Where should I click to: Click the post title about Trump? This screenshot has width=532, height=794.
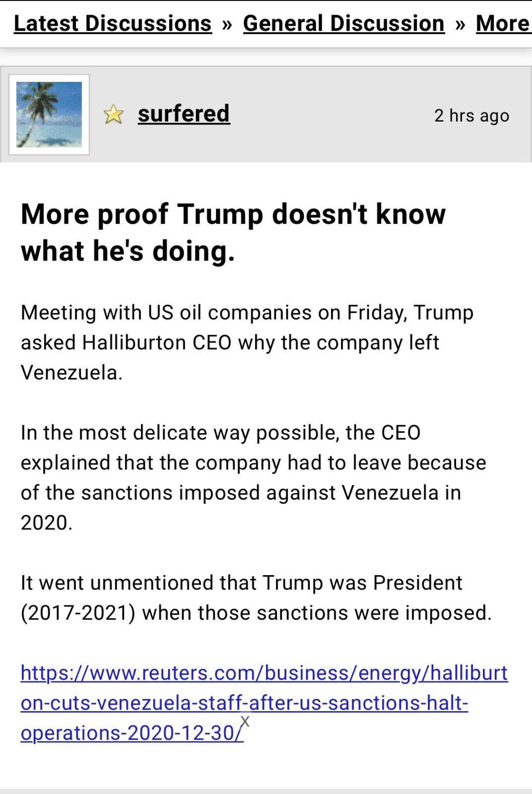point(233,214)
